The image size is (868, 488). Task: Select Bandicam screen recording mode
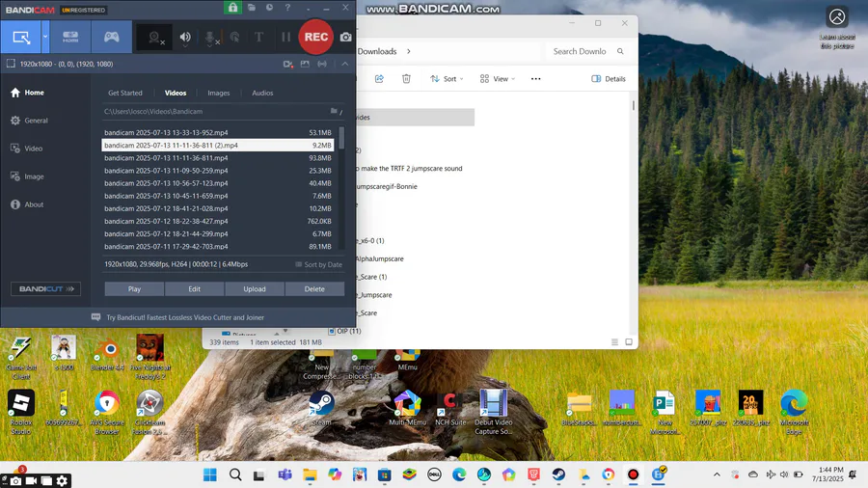pyautogui.click(x=21, y=37)
